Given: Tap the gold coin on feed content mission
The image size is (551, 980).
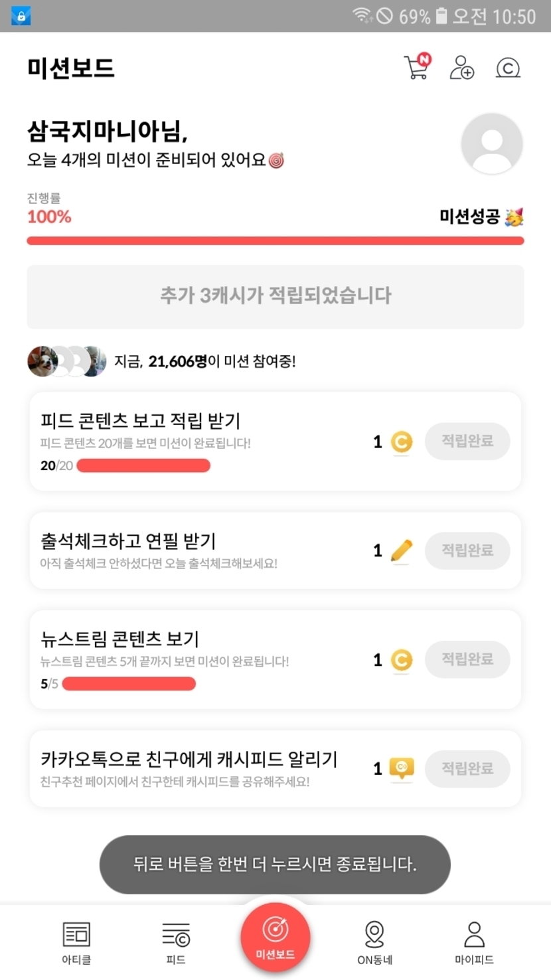Looking at the screenshot, I should click(401, 442).
